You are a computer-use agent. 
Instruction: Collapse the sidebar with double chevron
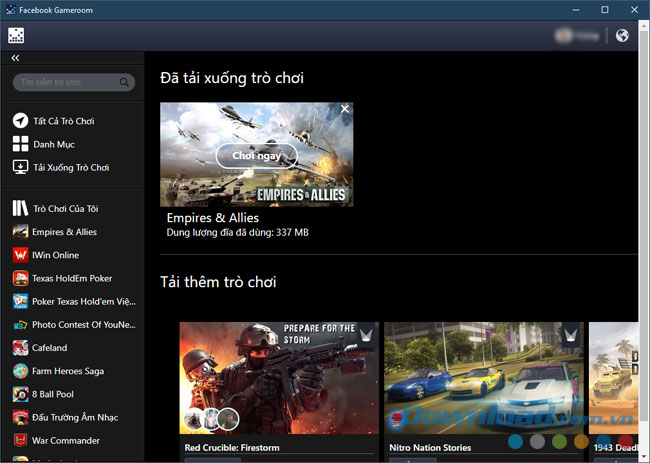[x=16, y=59]
